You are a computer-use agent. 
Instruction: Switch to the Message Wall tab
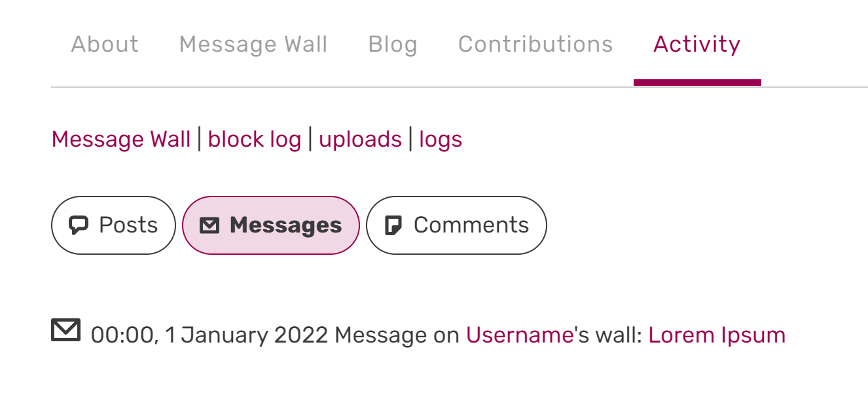point(253,45)
